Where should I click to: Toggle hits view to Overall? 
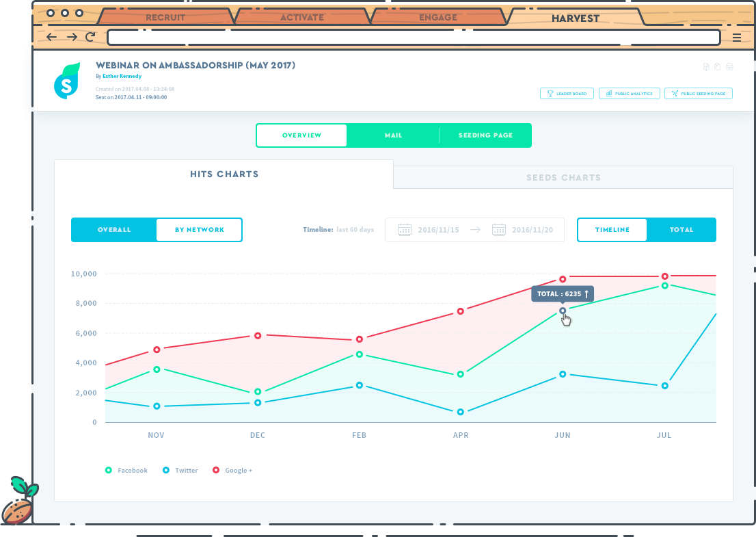pos(114,230)
